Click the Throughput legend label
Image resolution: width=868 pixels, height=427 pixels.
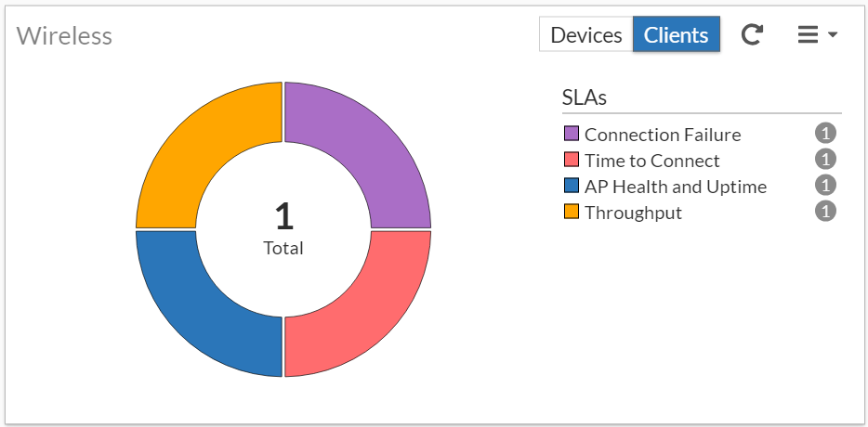pos(633,213)
